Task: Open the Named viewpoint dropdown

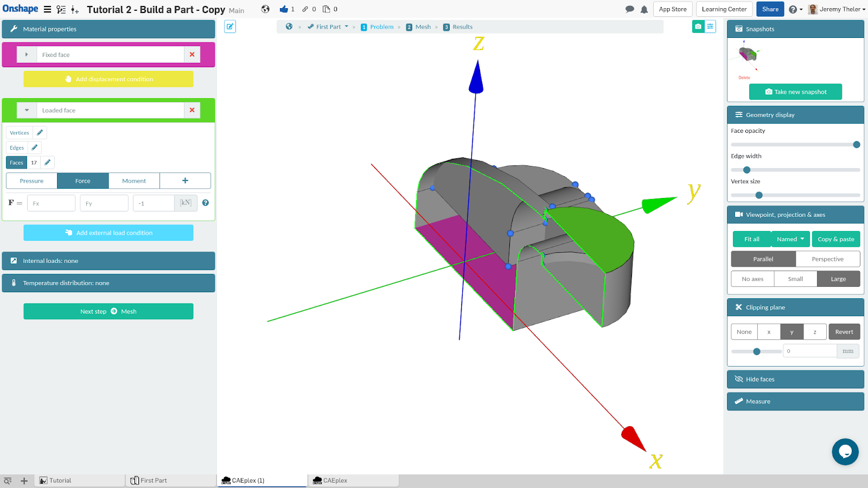Action: point(790,239)
